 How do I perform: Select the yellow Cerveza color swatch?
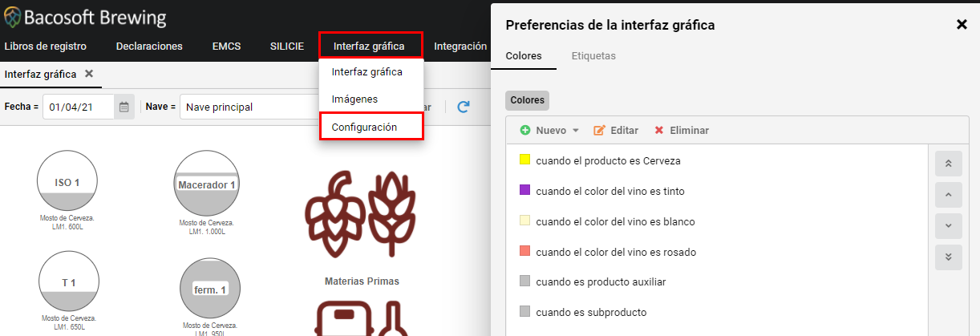(x=525, y=160)
